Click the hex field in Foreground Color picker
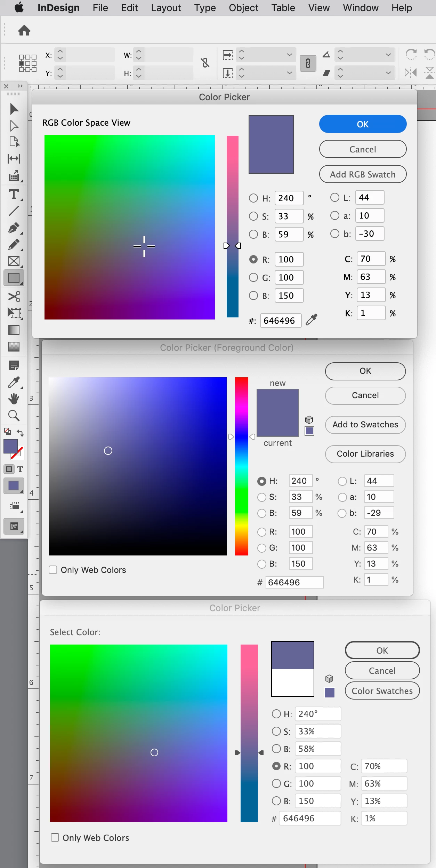Image resolution: width=436 pixels, height=868 pixels. [294, 582]
